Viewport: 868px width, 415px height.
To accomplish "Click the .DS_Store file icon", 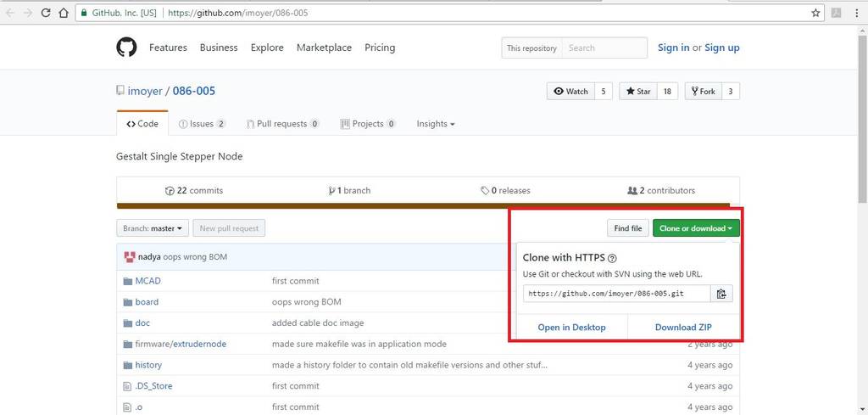I will coord(127,386).
